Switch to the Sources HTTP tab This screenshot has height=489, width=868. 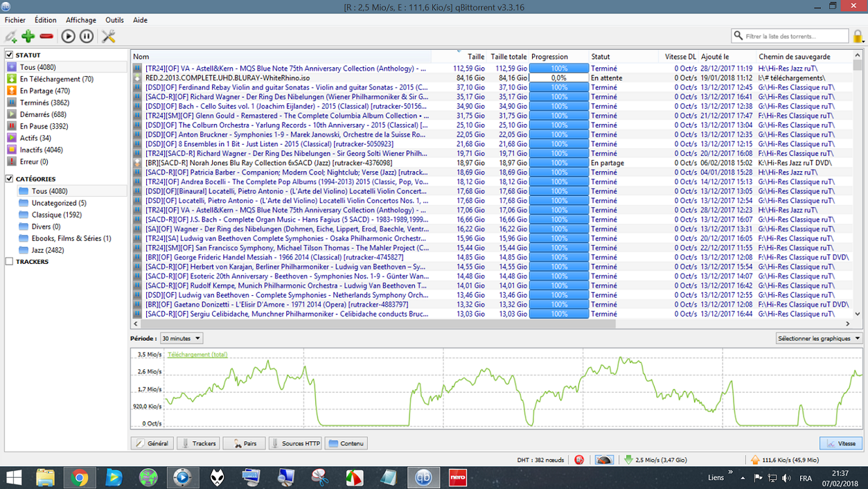point(296,443)
